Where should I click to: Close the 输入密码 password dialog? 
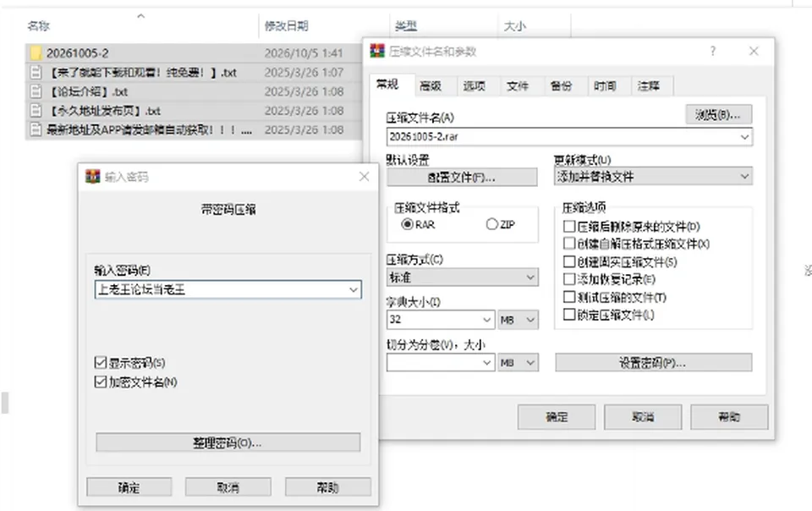(x=364, y=177)
